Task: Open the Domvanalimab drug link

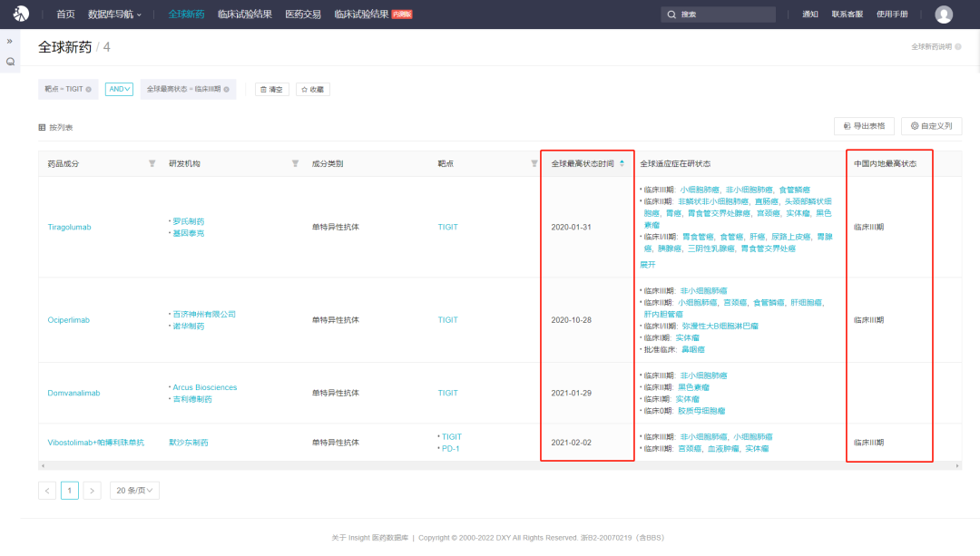Action: click(73, 393)
